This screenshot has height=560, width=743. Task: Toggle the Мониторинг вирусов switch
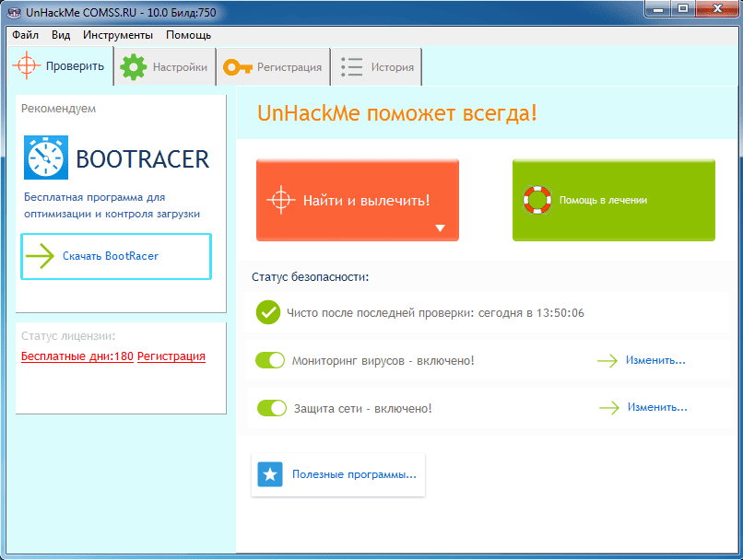tap(270, 360)
